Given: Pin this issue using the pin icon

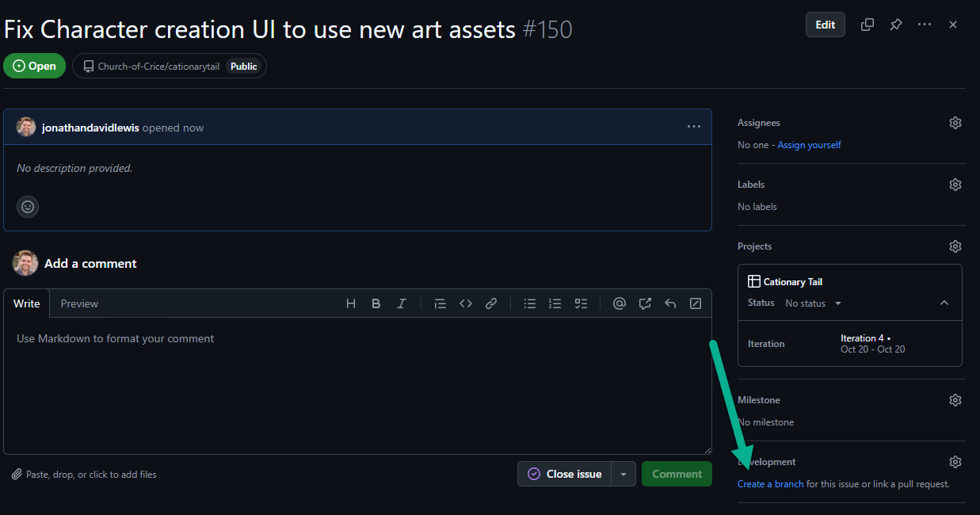Looking at the screenshot, I should pyautogui.click(x=895, y=25).
